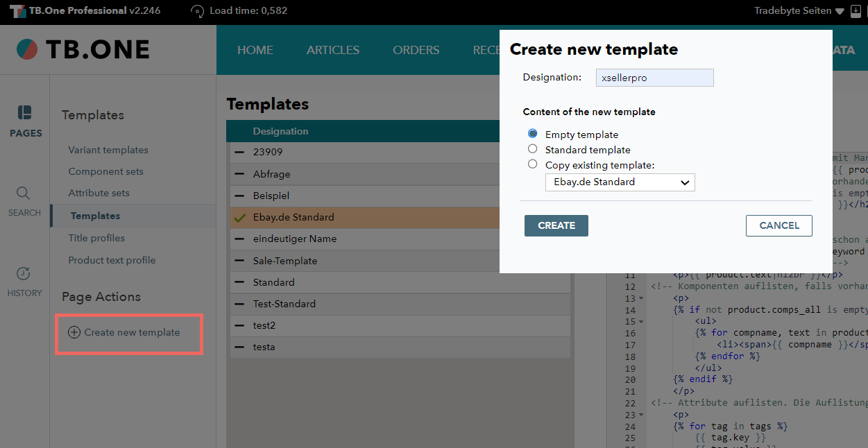
Task: Go to Component sets in sidebar
Action: tap(106, 171)
